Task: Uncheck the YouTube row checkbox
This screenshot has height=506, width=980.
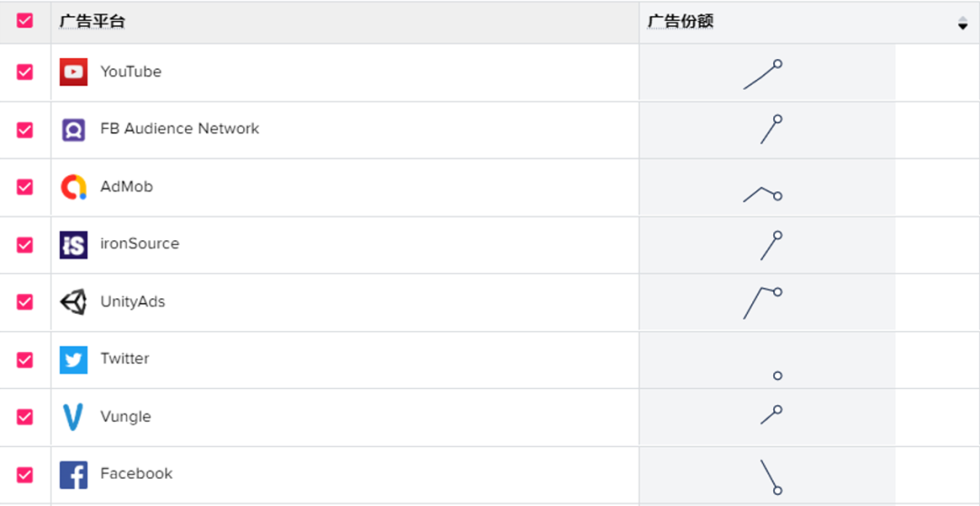Action: (x=24, y=72)
